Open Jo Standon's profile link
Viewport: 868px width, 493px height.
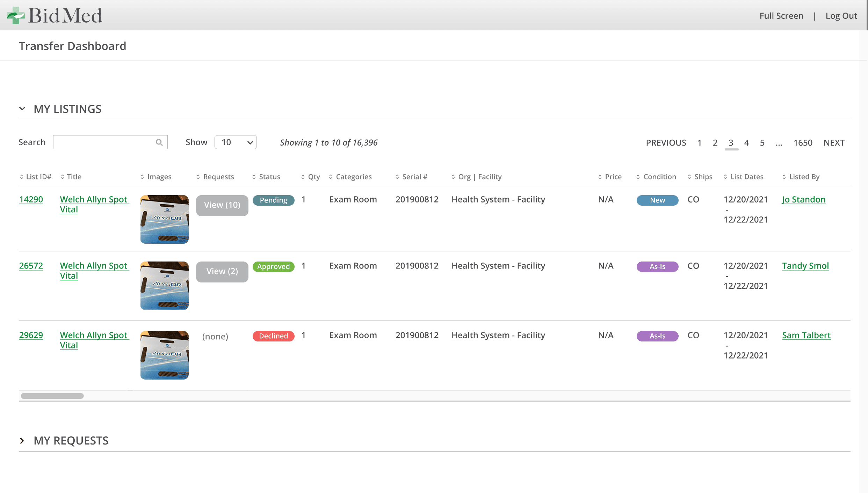click(x=804, y=199)
